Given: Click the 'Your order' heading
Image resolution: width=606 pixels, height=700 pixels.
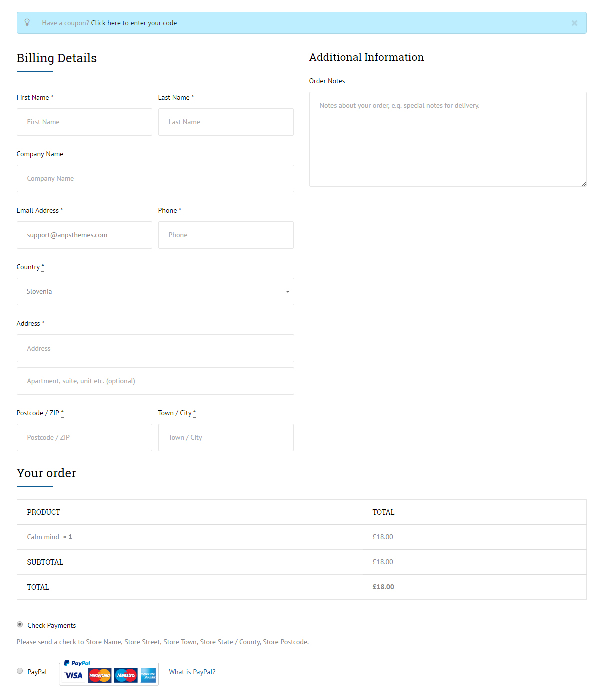Looking at the screenshot, I should [x=47, y=473].
